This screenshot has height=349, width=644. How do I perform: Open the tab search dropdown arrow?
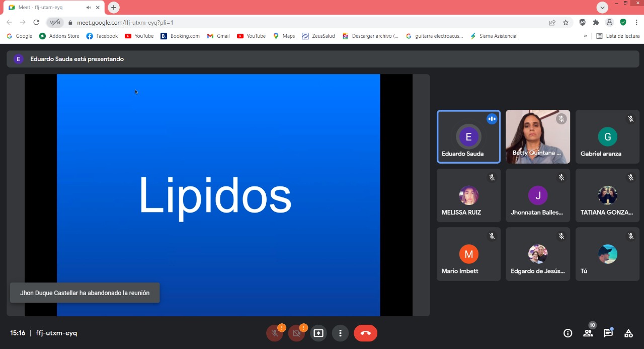tap(602, 8)
